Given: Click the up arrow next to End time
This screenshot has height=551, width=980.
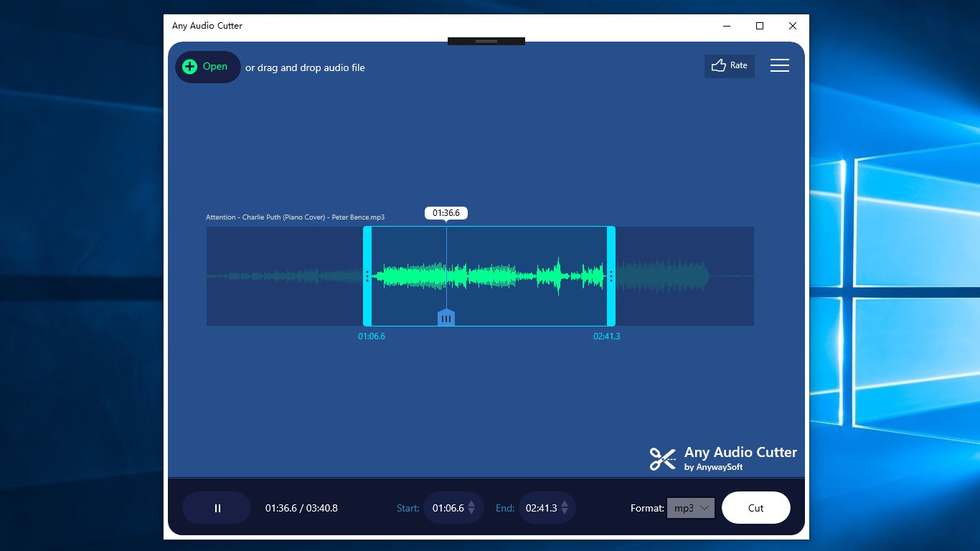Looking at the screenshot, I should pyautogui.click(x=564, y=504).
